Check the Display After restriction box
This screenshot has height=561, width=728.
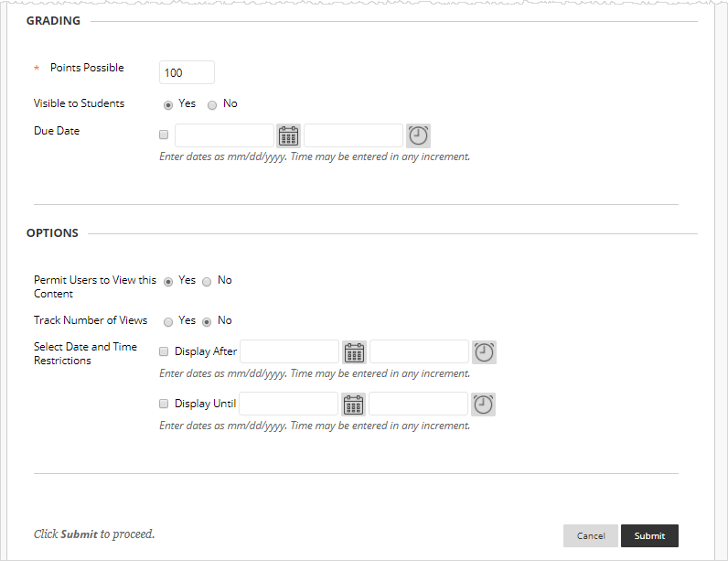[164, 351]
